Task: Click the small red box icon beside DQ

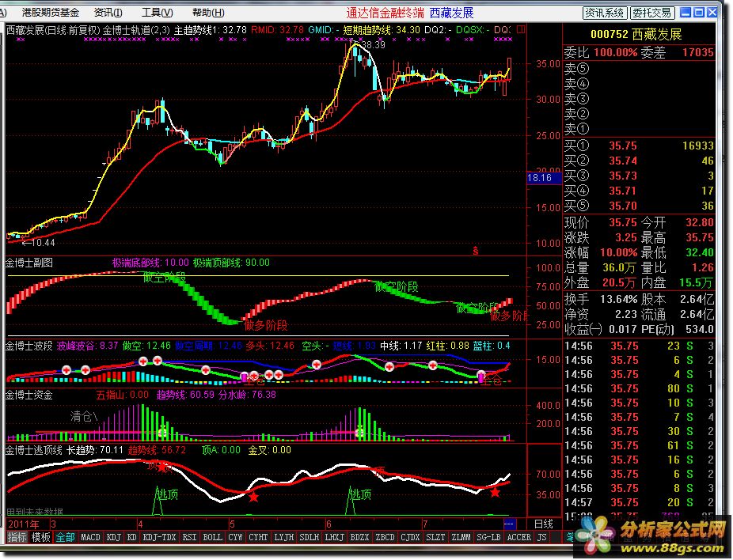Action: coord(521,30)
